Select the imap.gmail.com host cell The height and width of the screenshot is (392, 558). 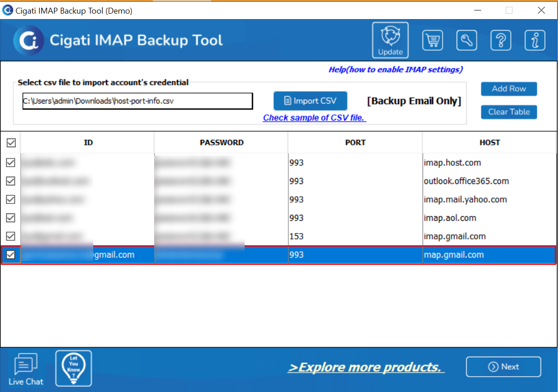(489, 236)
